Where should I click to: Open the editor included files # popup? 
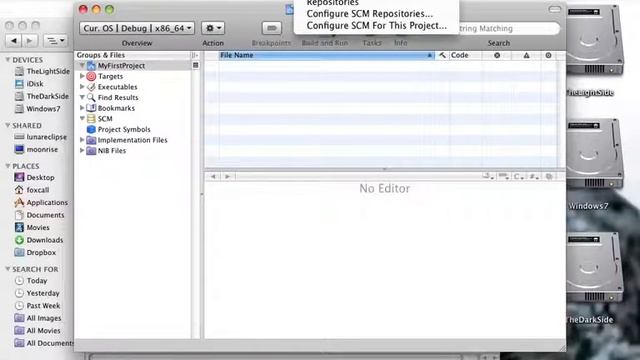[534, 176]
